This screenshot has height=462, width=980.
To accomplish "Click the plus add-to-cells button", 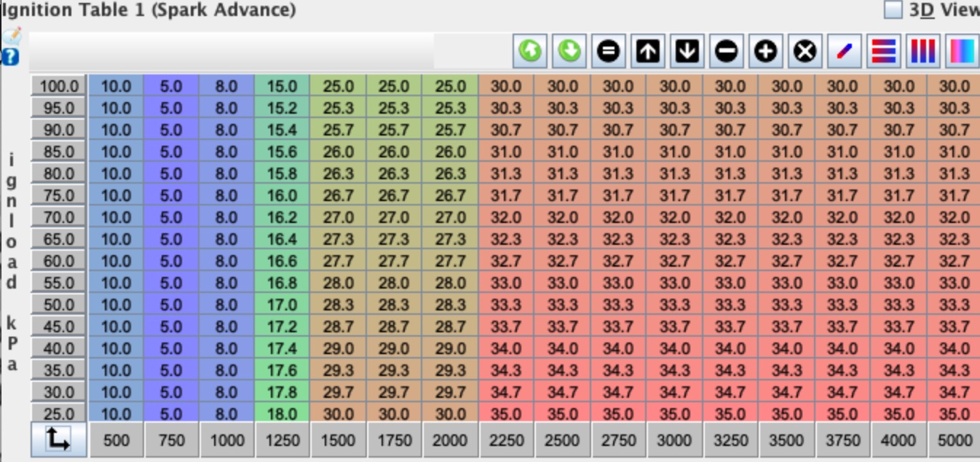I will click(x=766, y=51).
